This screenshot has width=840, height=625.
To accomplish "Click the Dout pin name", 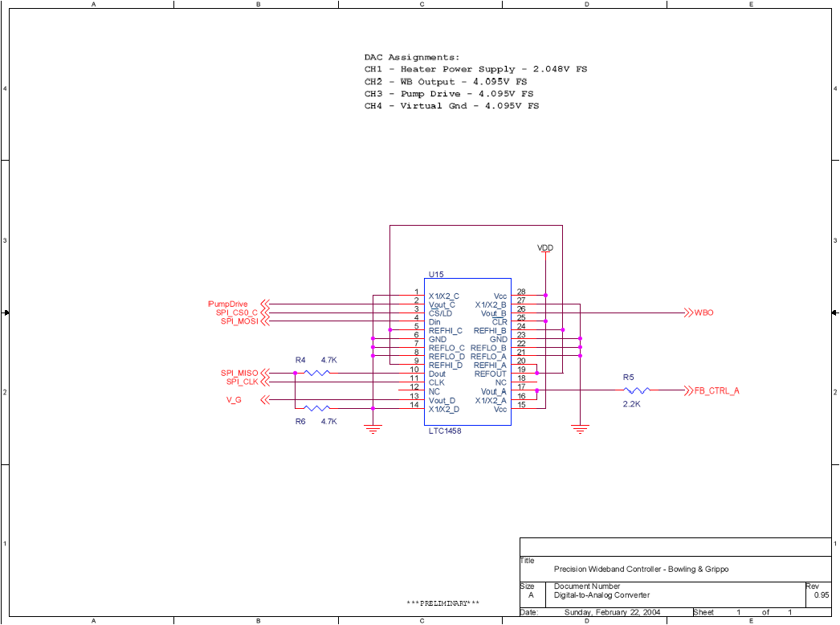I will [437, 374].
